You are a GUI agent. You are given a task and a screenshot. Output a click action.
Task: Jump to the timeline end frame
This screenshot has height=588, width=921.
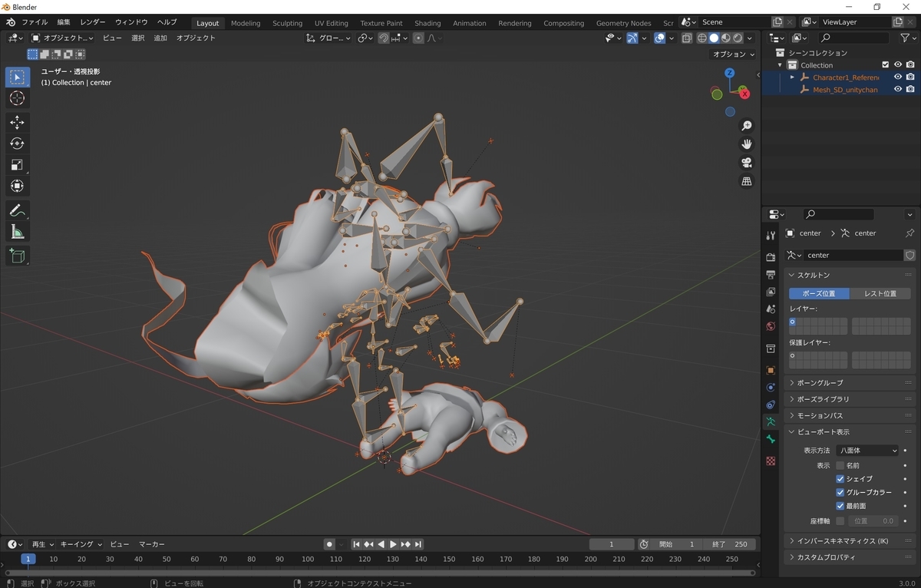coord(418,544)
